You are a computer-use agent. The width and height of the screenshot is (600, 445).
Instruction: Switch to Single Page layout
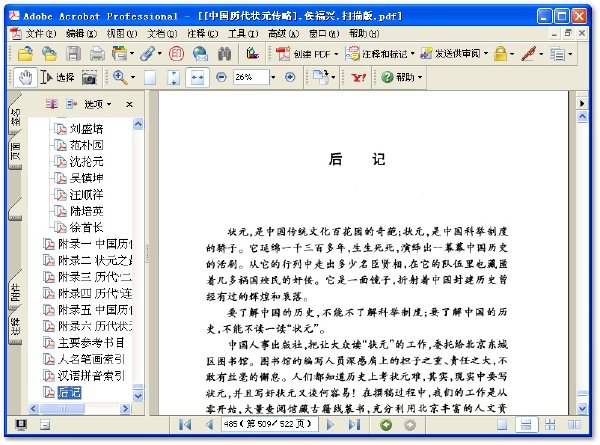502,425
